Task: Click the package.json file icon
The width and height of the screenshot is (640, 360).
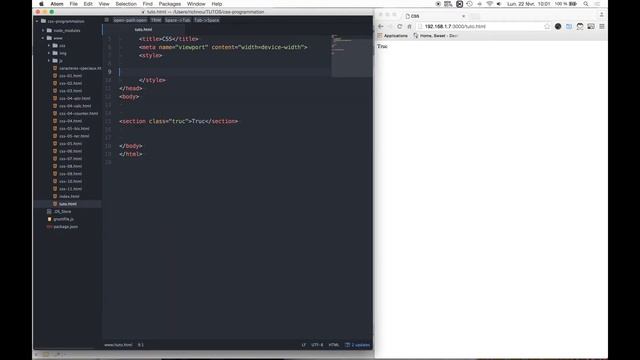Action: coord(49,227)
